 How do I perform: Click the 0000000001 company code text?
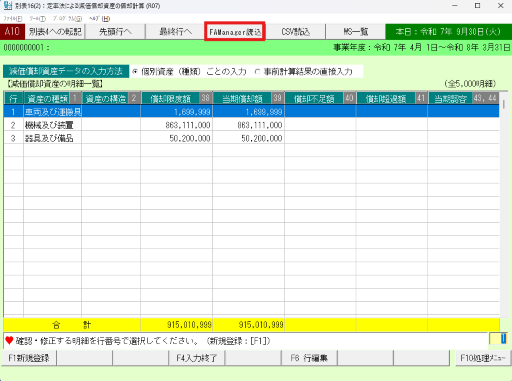pyautogui.click(x=23, y=48)
